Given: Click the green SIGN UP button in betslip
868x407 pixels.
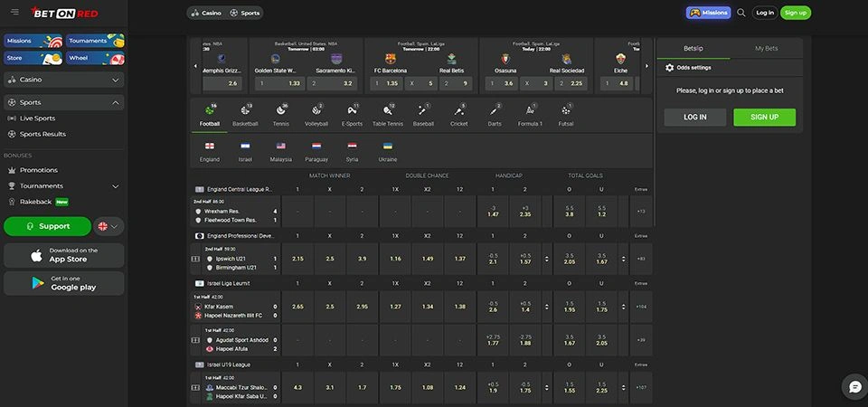Looking at the screenshot, I should click(764, 117).
